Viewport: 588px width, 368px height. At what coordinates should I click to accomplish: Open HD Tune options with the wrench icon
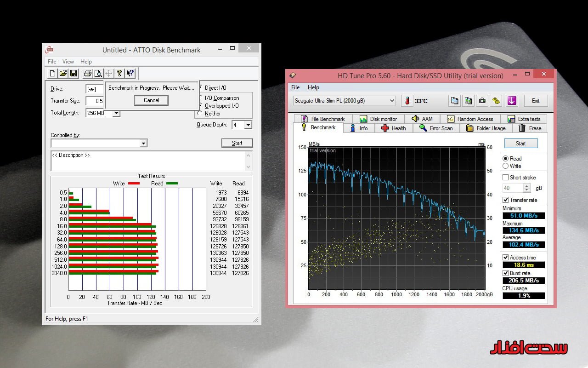(x=496, y=101)
